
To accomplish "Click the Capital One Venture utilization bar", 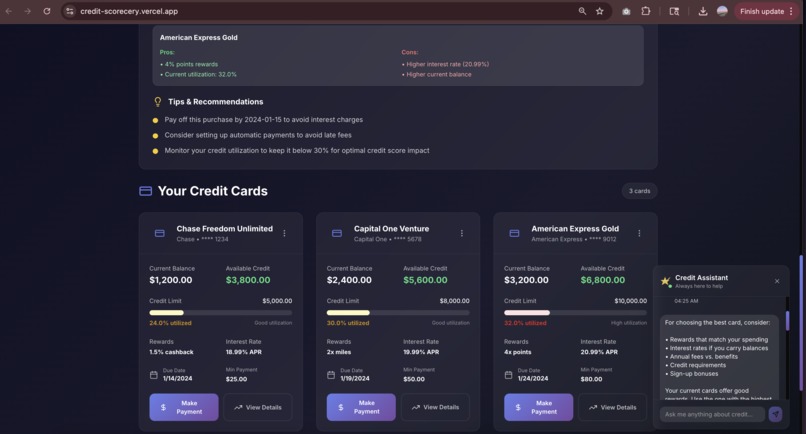I will tap(398, 313).
